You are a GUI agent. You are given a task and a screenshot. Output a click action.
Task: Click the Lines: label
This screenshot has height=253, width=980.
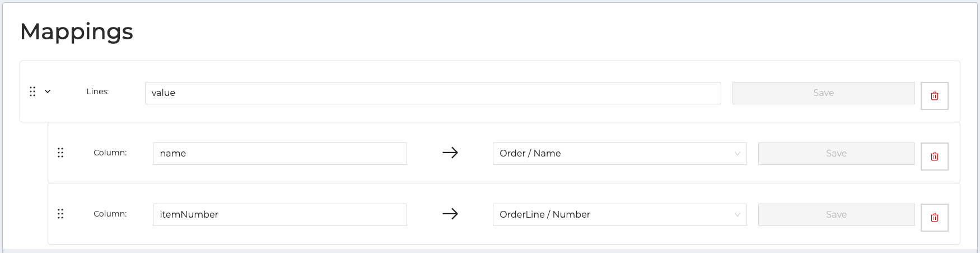point(97,91)
